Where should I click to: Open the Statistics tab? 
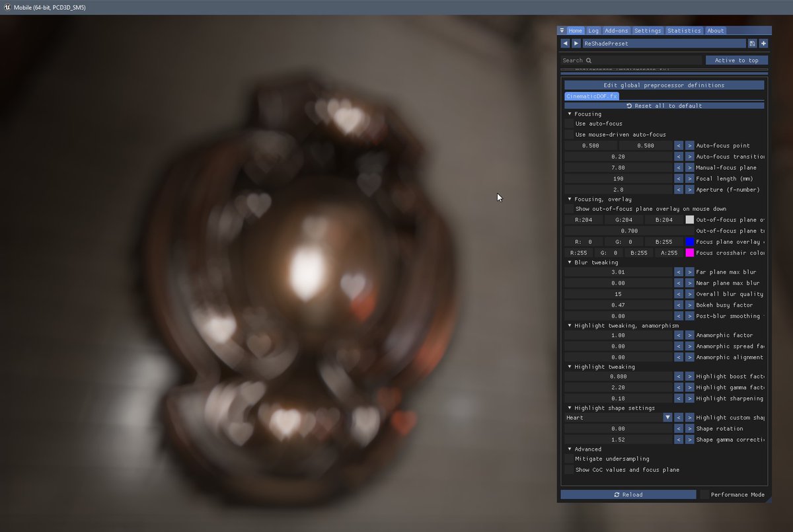(x=684, y=30)
